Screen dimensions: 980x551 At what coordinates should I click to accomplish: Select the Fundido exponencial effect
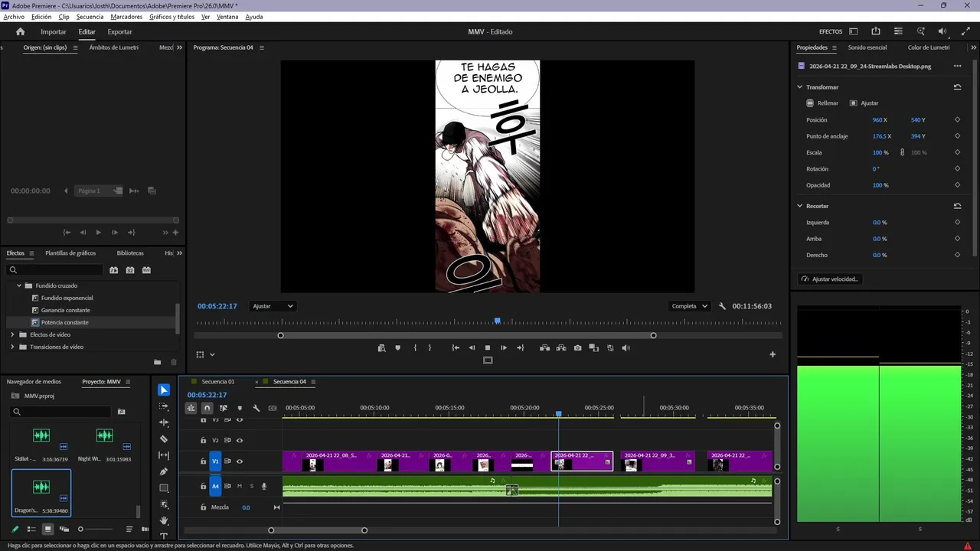[x=67, y=298]
